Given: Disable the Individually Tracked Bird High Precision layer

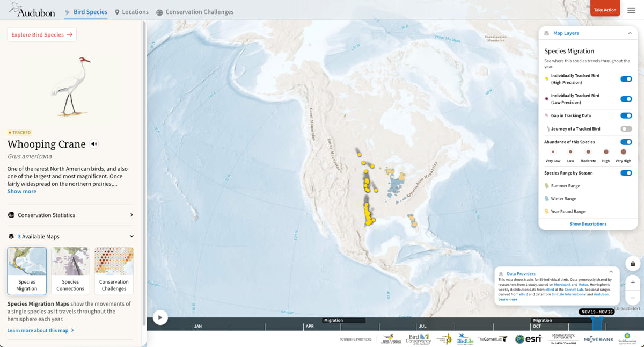Looking at the screenshot, I should [x=626, y=79].
